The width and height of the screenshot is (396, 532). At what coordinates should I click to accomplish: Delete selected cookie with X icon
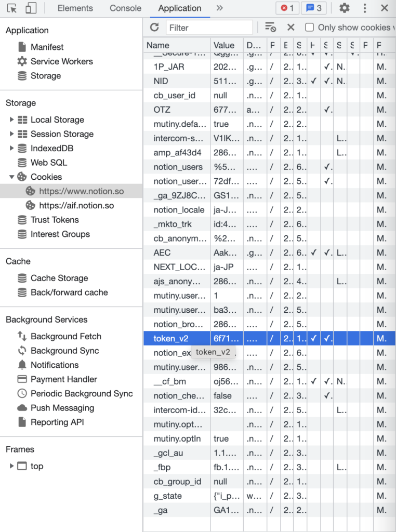(x=291, y=28)
